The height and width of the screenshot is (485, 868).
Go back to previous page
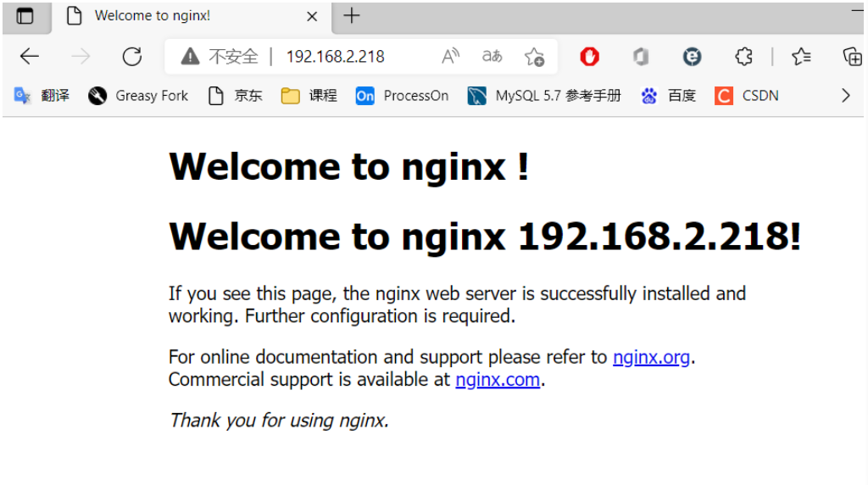(30, 56)
